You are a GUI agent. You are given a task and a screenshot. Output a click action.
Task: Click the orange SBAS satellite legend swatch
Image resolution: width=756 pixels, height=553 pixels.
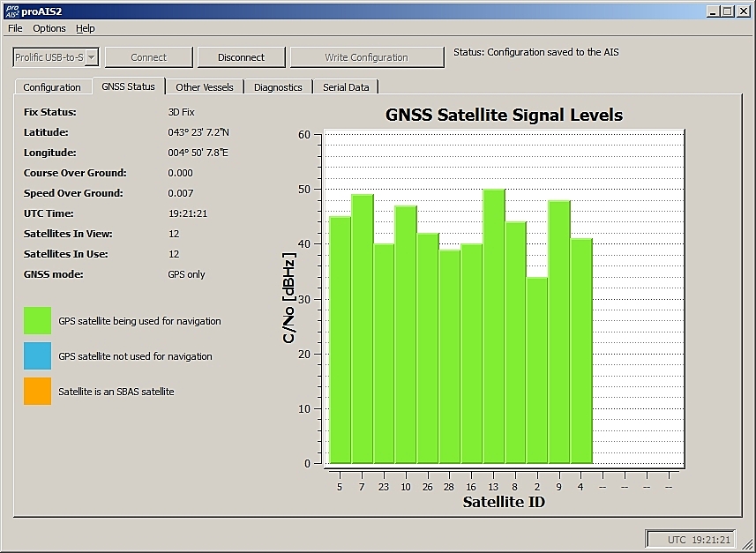coord(38,391)
